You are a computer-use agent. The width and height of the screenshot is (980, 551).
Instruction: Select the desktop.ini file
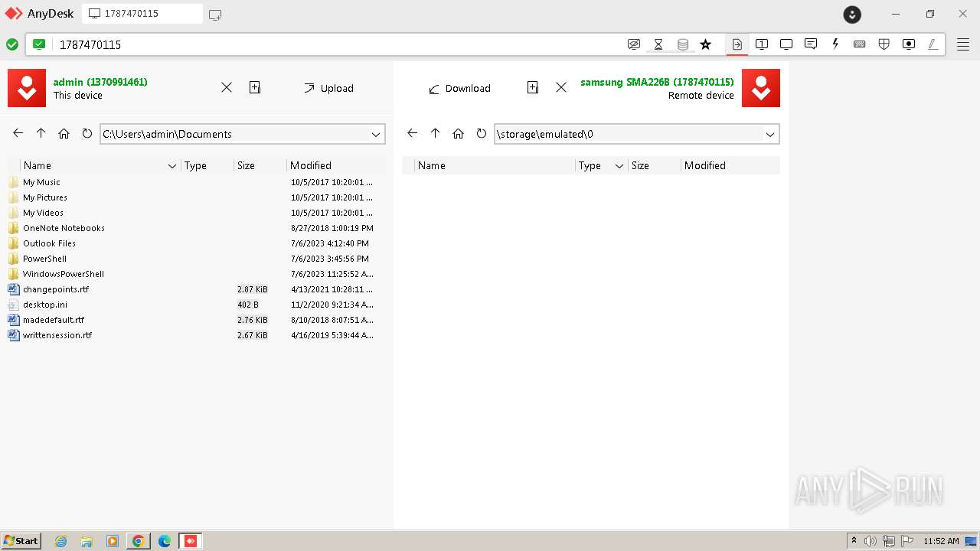tap(197, 305)
